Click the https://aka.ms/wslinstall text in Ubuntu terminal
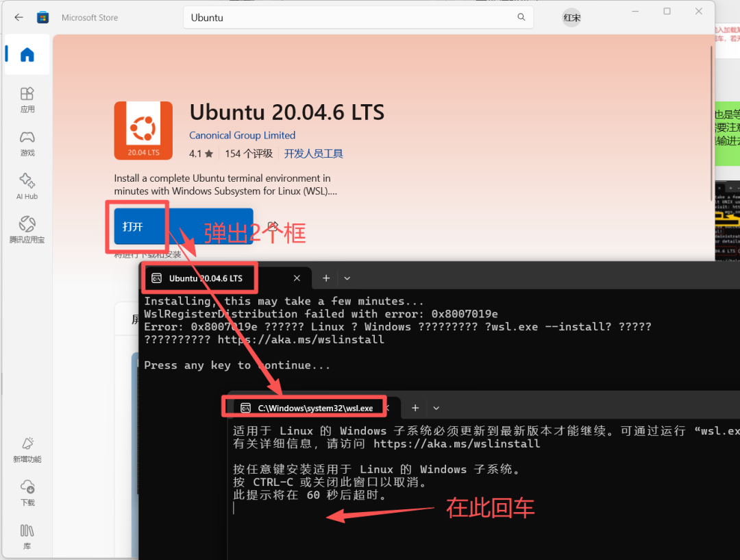 301,339
